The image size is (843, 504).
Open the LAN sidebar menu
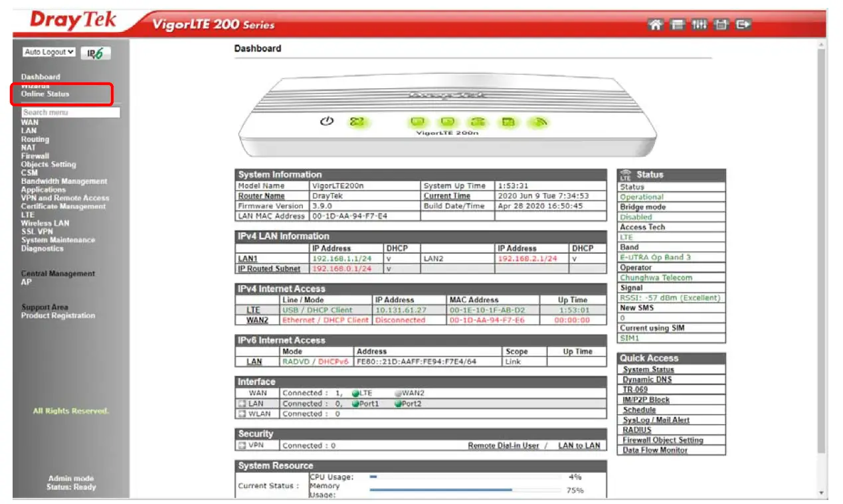(x=29, y=131)
